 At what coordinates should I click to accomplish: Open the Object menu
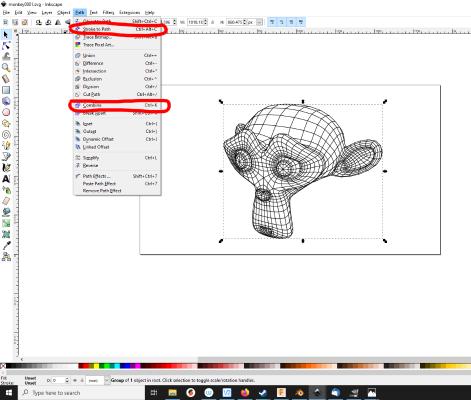(63, 12)
